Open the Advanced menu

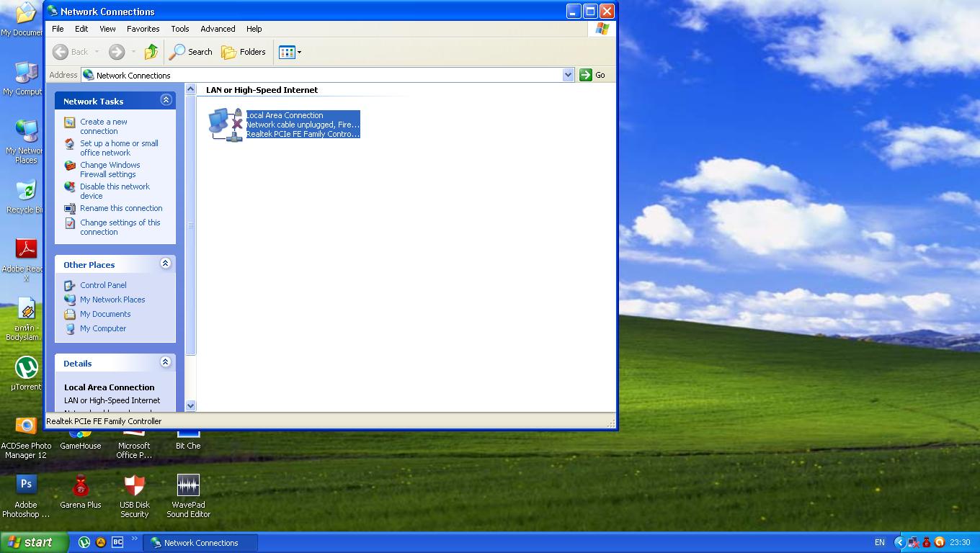coord(218,29)
